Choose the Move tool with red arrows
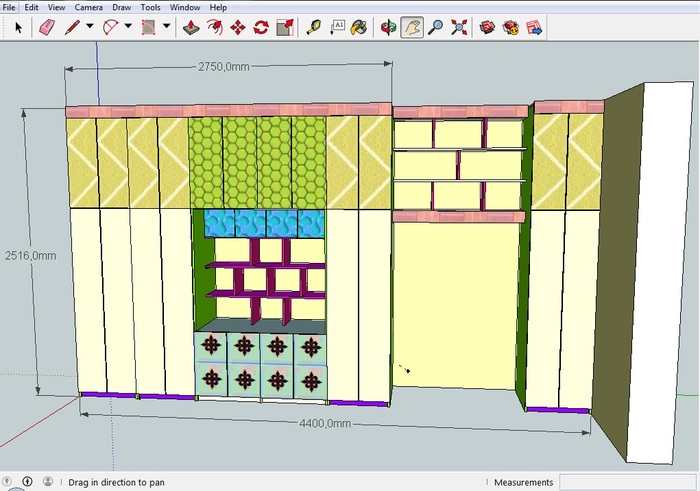Viewport: 700px width, 491px height. coord(239,28)
